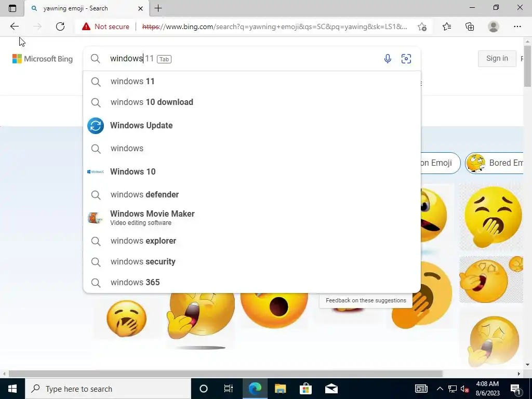Open Cortana circle on taskbar
Screen dimensions: 532x399
click(204, 389)
